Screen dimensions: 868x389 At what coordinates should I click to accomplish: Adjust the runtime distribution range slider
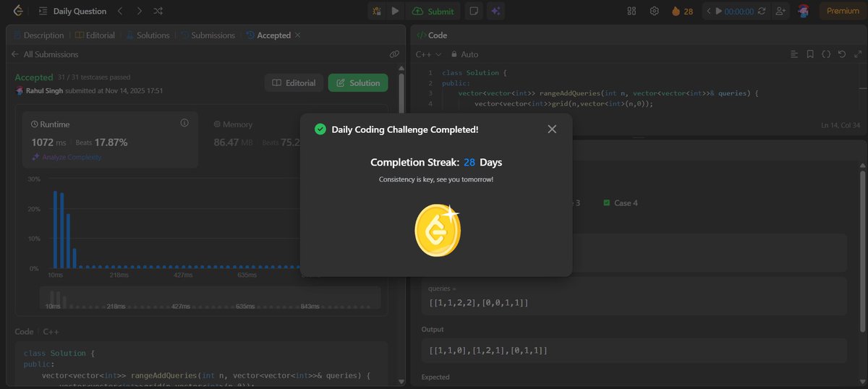210,298
